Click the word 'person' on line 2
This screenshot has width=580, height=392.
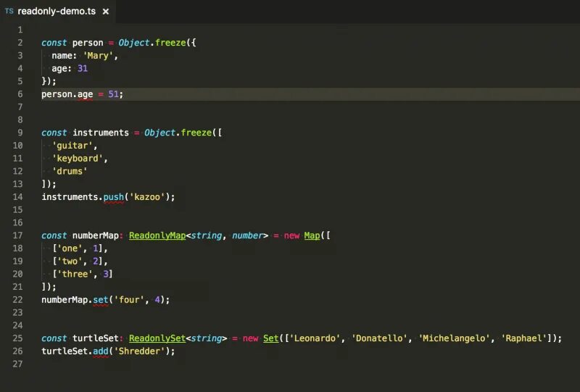pyautogui.click(x=88, y=43)
